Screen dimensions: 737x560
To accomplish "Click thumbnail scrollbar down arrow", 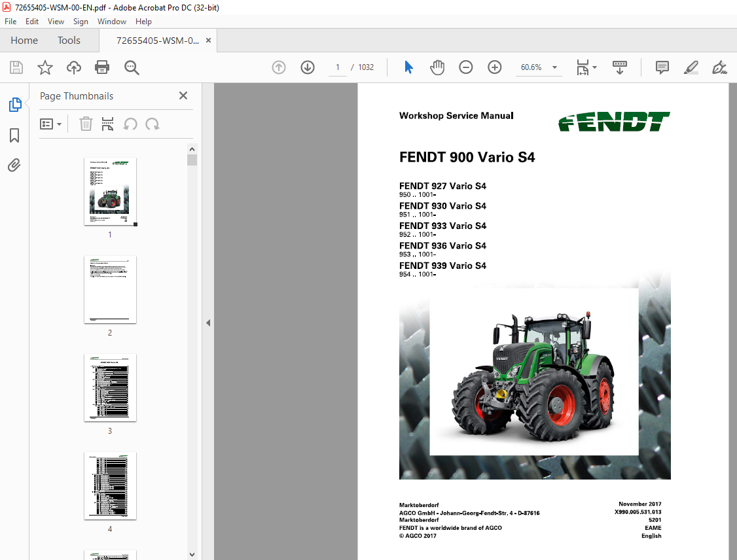I will (192, 555).
